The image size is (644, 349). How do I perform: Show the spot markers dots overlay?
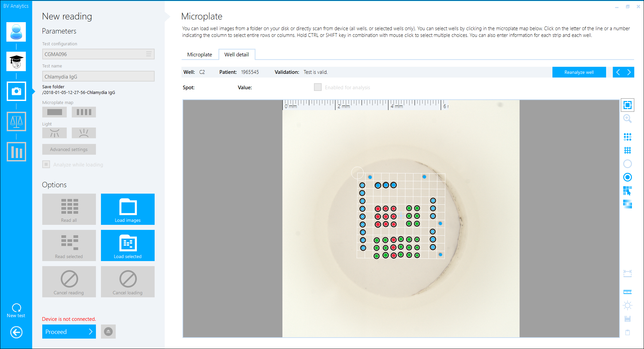(628, 137)
